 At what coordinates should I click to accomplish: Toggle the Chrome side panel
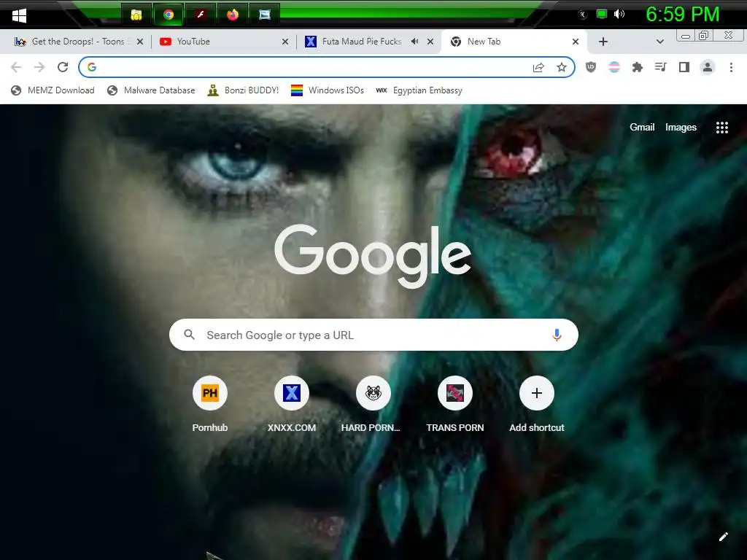point(684,67)
